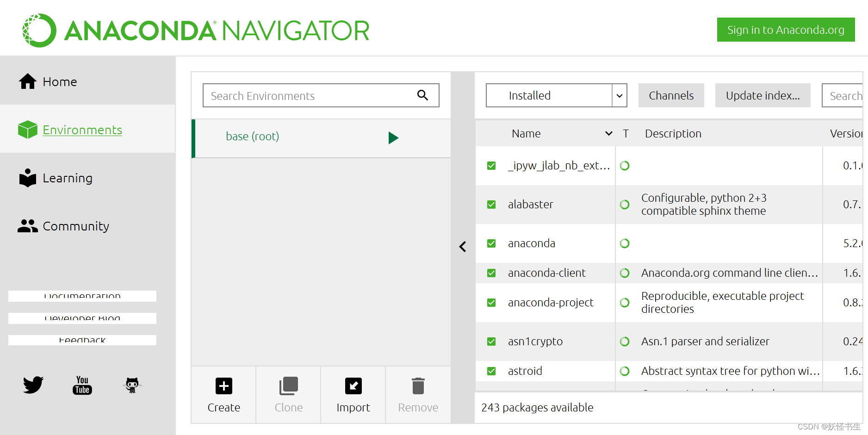Click '243 packages available' status text
The width and height of the screenshot is (868, 435).
click(537, 408)
